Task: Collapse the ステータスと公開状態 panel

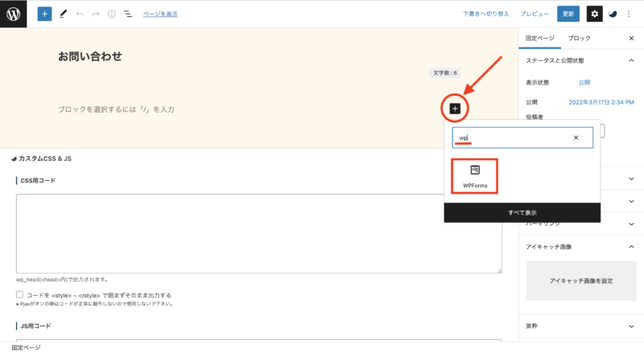Action: click(x=580, y=60)
